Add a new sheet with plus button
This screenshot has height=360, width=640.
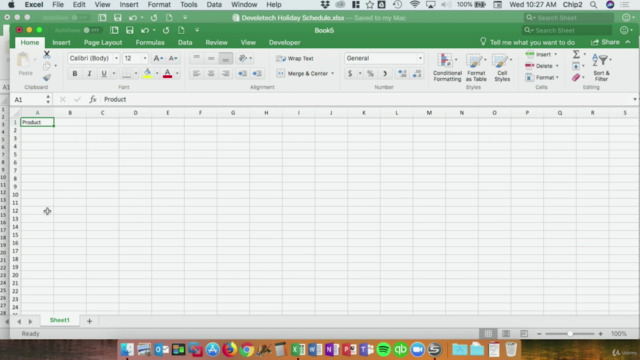click(x=89, y=321)
